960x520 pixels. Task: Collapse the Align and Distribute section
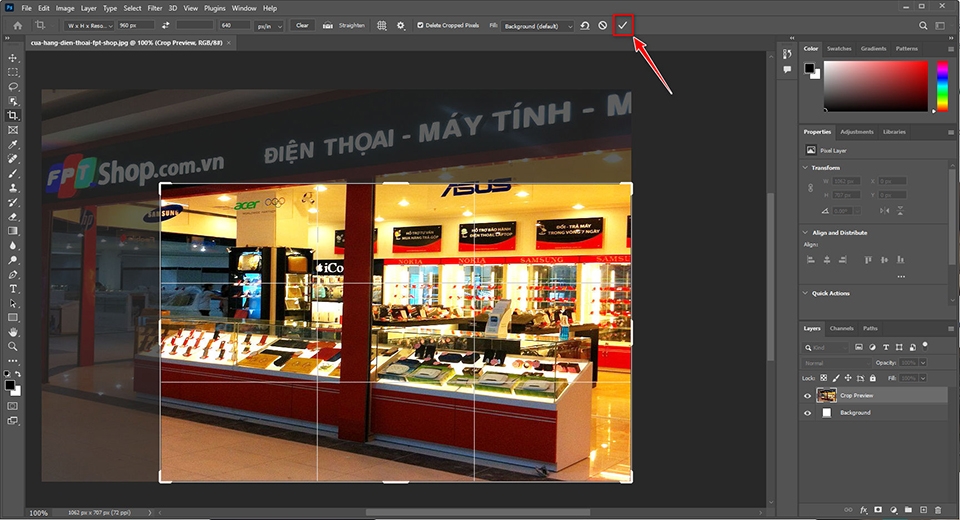click(x=805, y=232)
